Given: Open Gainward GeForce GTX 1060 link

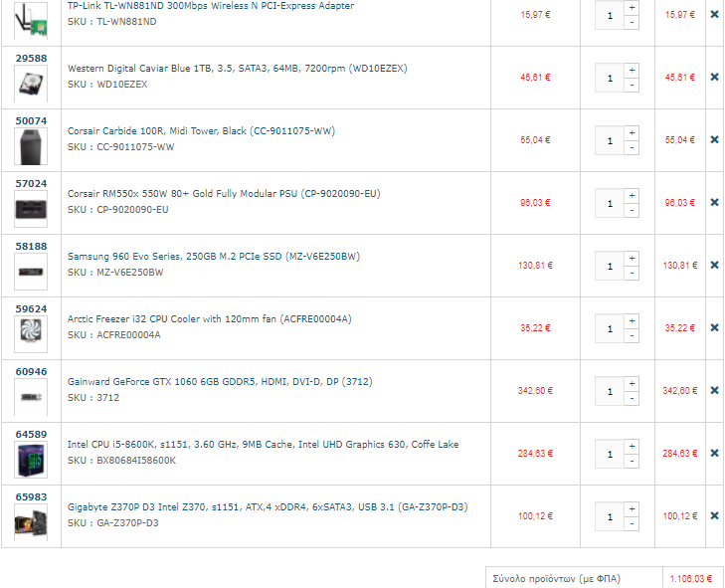Looking at the screenshot, I should [220, 382].
